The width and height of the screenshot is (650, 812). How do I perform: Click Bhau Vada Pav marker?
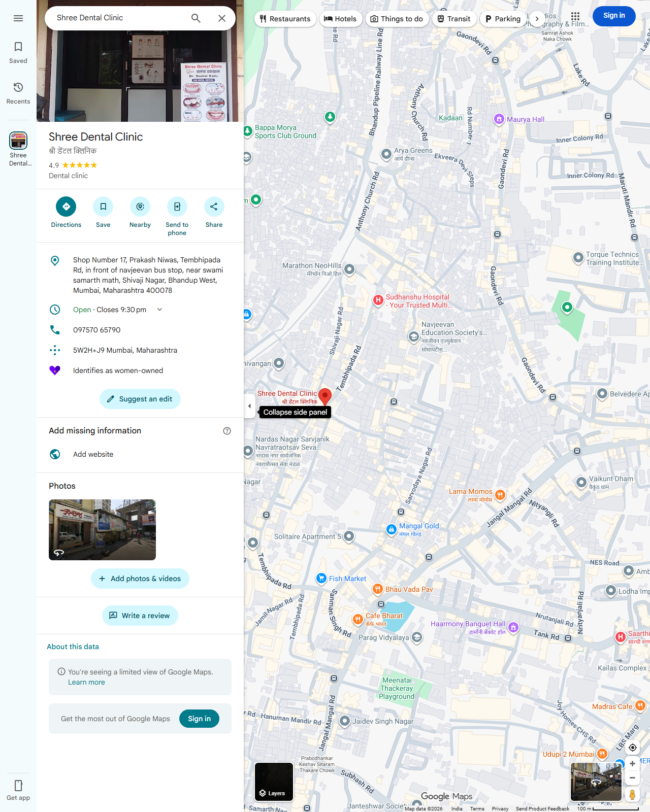pos(377,589)
